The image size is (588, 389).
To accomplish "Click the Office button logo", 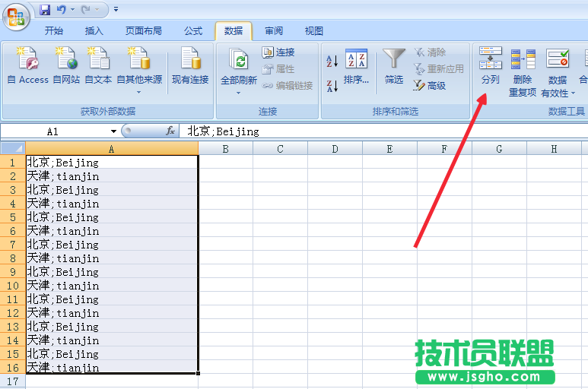I will pos(16,17).
